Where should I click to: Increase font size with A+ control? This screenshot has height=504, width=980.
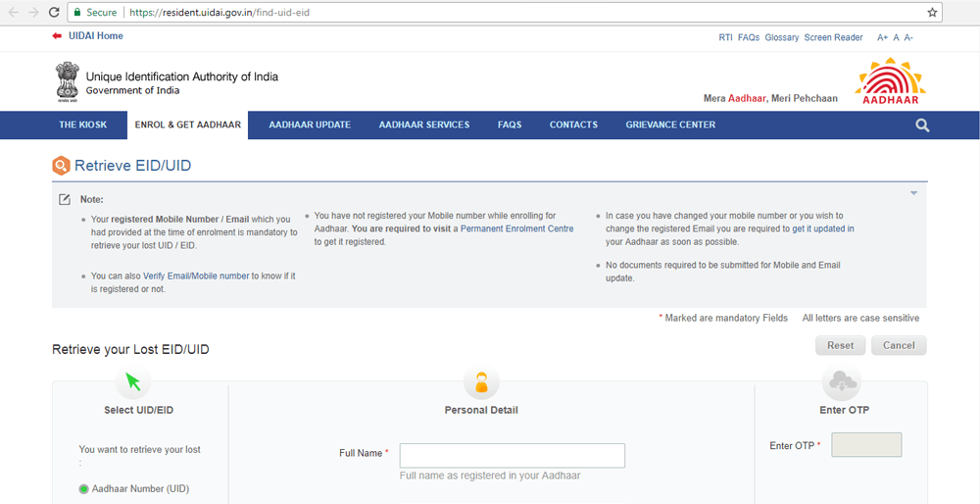882,37
